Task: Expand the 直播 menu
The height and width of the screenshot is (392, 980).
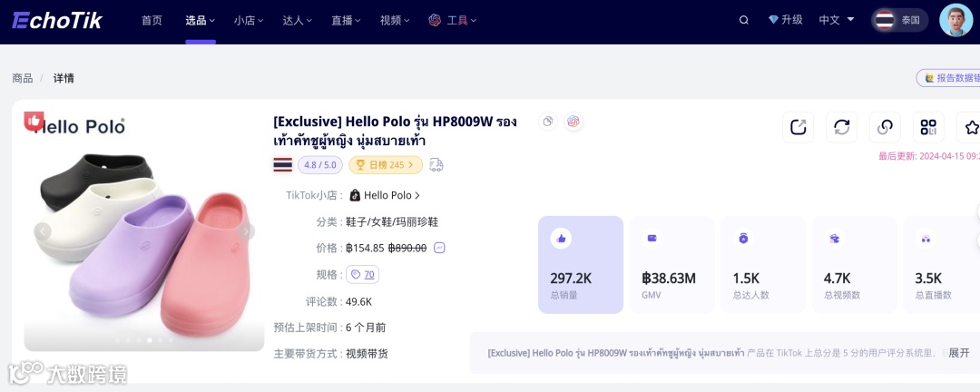Action: 347,21
